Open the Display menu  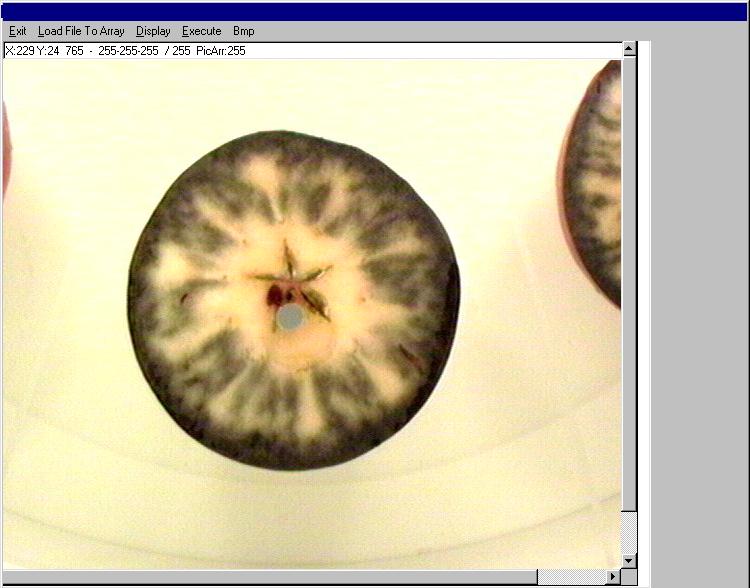click(x=153, y=31)
